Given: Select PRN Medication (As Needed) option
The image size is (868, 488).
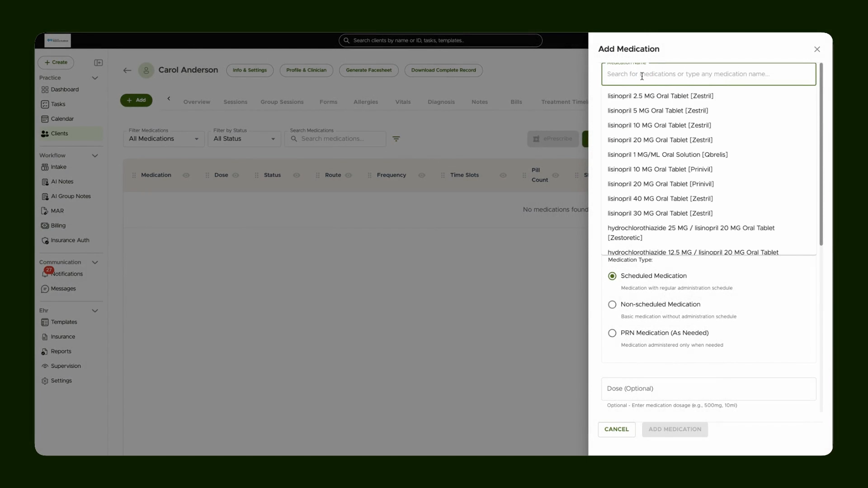Looking at the screenshot, I should click(612, 333).
